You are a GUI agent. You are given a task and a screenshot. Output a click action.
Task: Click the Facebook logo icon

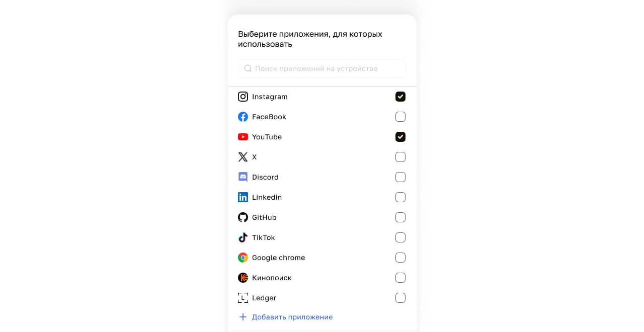click(243, 117)
